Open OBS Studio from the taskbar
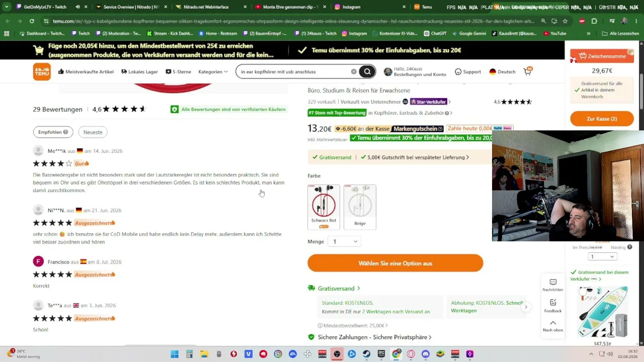Image resolution: width=644 pixels, height=362 pixels. pyautogui.click(x=337, y=354)
